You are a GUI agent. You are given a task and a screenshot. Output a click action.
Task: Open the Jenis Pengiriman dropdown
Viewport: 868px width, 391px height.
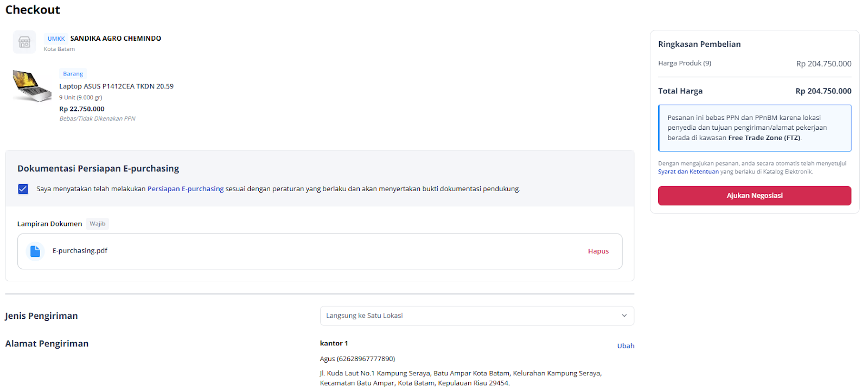coord(477,316)
